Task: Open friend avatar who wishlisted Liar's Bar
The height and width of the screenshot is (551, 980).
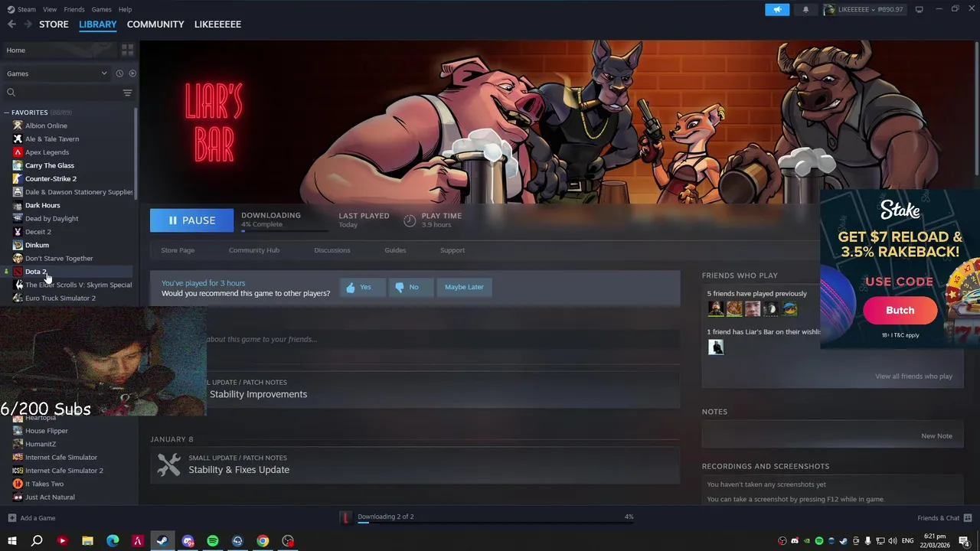Action: 716,347
